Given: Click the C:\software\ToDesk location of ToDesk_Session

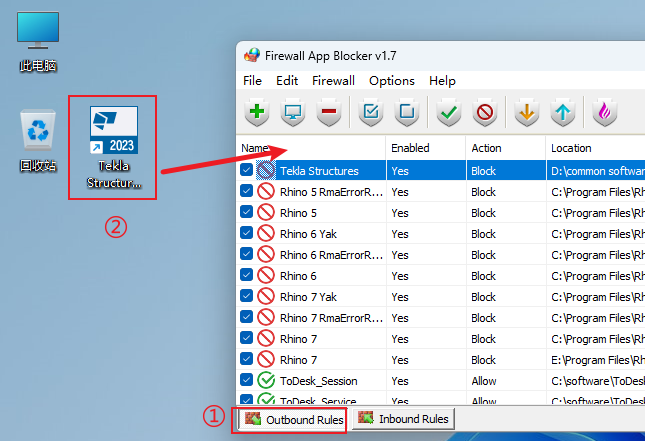Looking at the screenshot, I should pos(598,381).
